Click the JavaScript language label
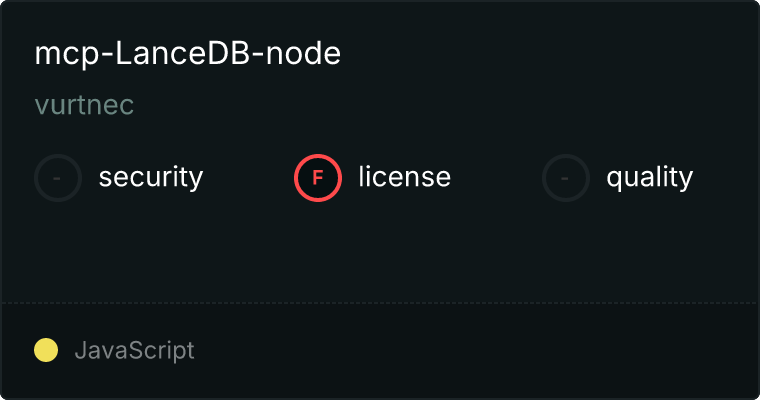 [134, 351]
